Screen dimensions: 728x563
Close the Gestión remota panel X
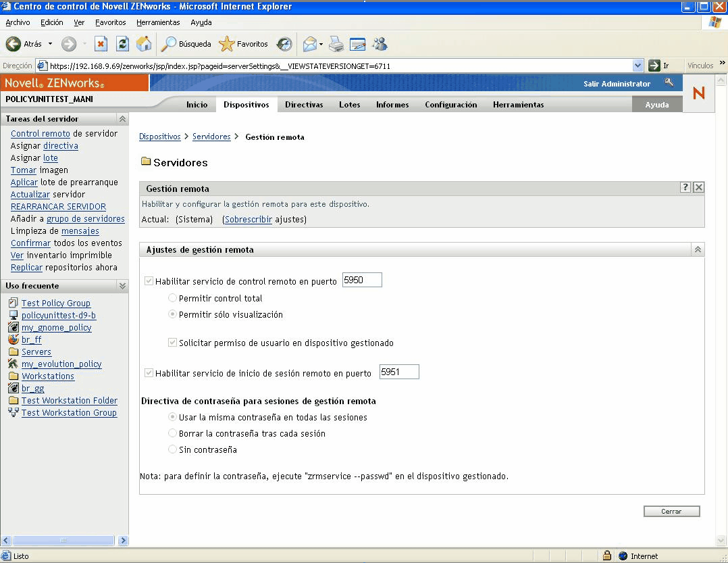click(698, 187)
